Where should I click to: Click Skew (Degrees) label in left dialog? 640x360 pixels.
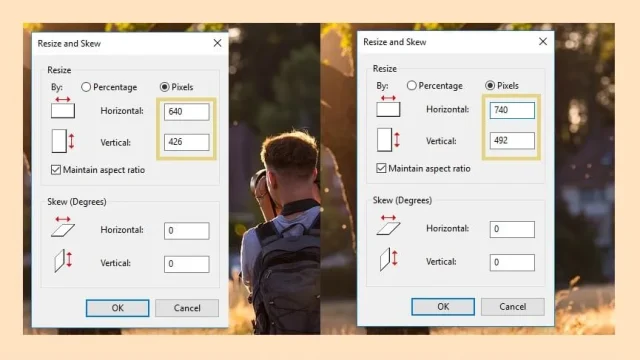tap(77, 202)
